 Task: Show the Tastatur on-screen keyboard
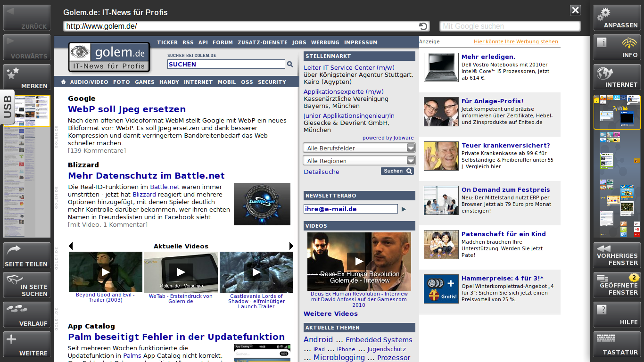point(617,345)
